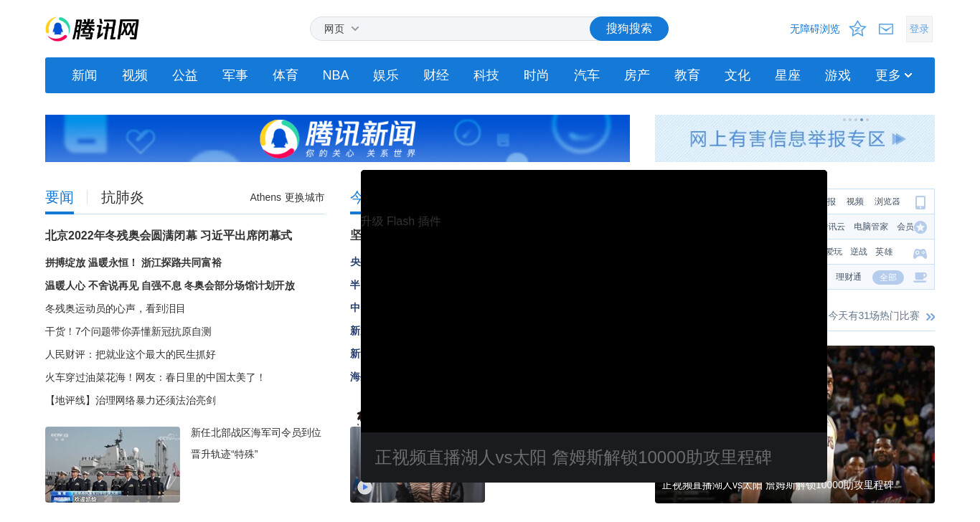Open the 网页 search type dropdown
The width and height of the screenshot is (980, 522).
(341, 29)
